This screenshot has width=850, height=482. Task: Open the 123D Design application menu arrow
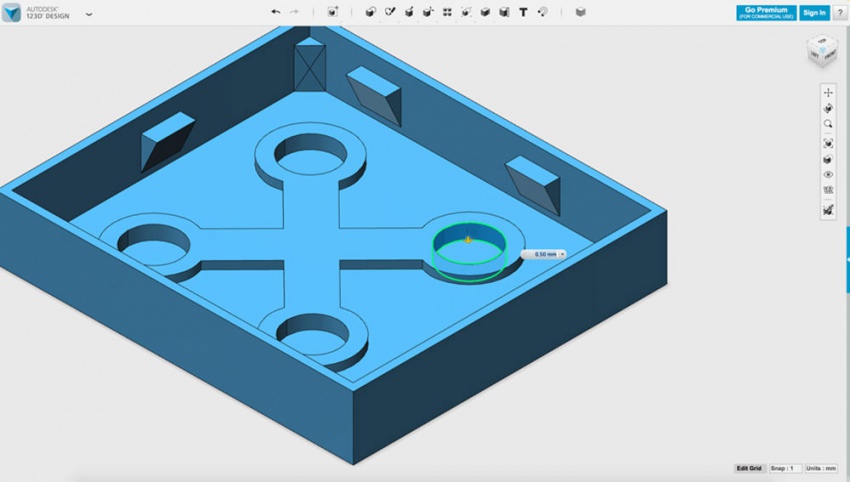(89, 14)
